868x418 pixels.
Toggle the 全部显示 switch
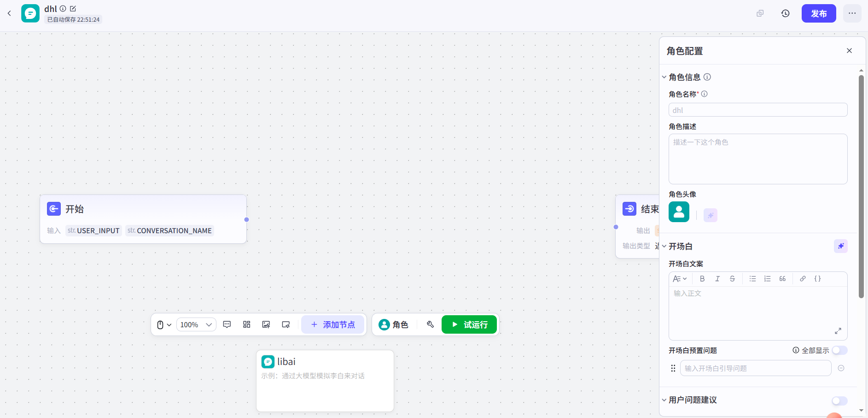click(839, 350)
